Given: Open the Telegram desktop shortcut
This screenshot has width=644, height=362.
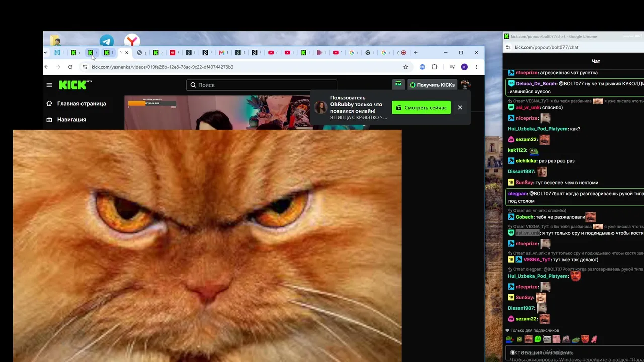Looking at the screenshot, I should coord(106,41).
